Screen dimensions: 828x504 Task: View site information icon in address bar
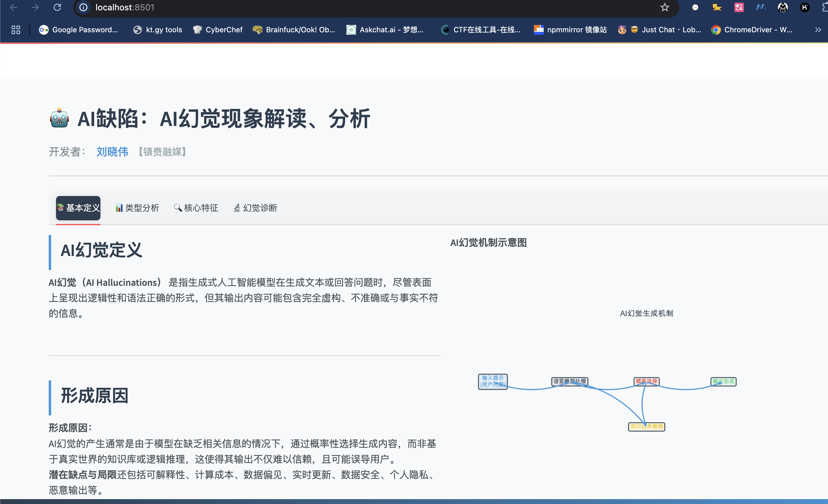83,7
